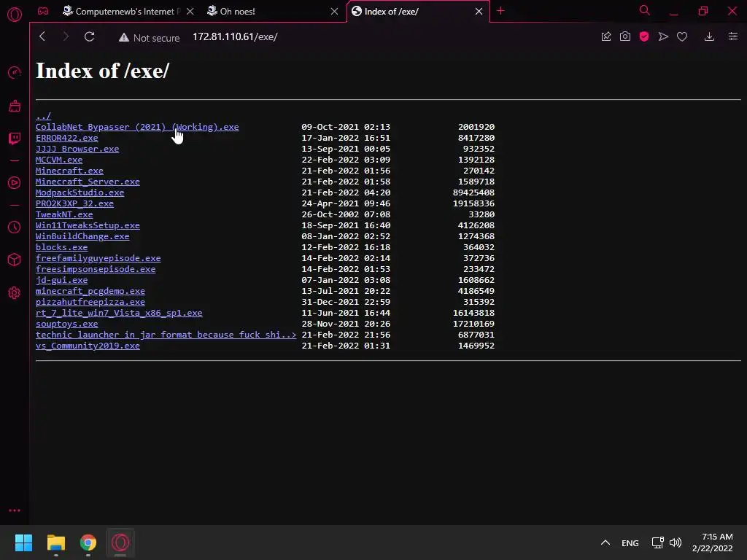Open GX Control speedometer icon in sidebar
Viewport: 747px width, 560px height.
click(15, 72)
